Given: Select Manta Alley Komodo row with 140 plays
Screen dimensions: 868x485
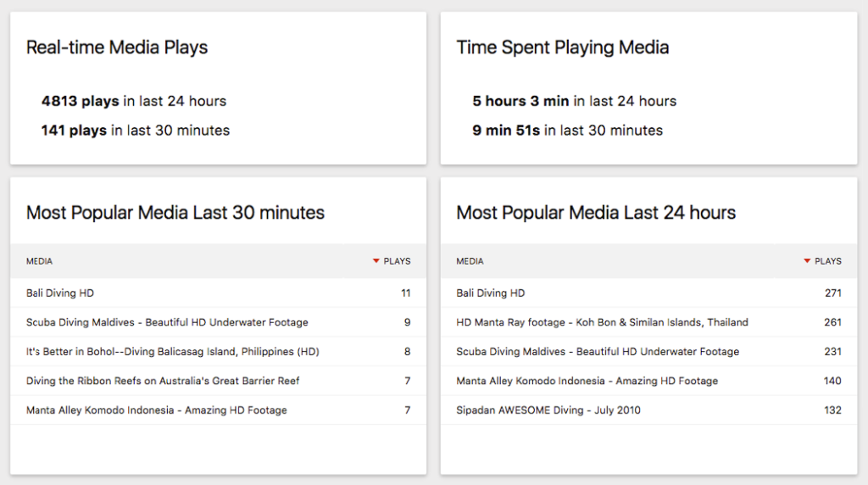Looking at the screenshot, I should (587, 381).
